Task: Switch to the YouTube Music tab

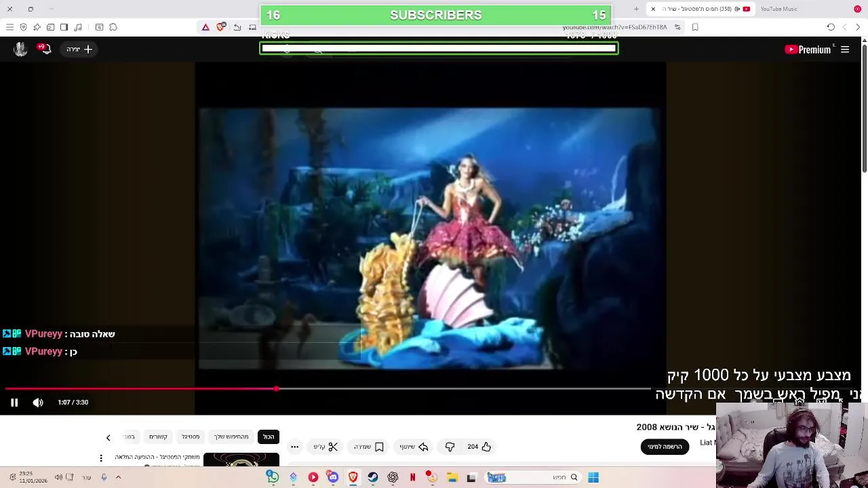Action: point(778,9)
